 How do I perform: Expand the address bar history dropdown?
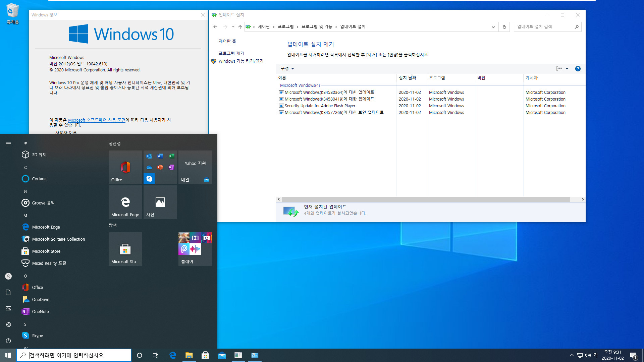[x=493, y=27]
